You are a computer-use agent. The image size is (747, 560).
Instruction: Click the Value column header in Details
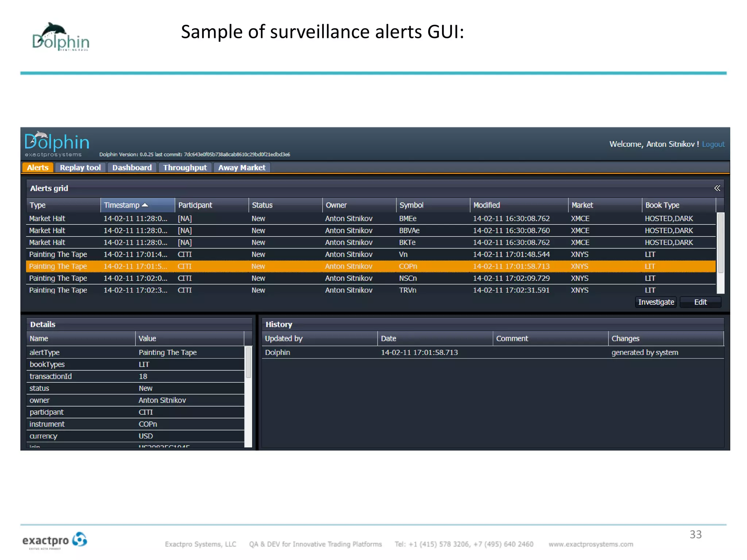point(190,338)
